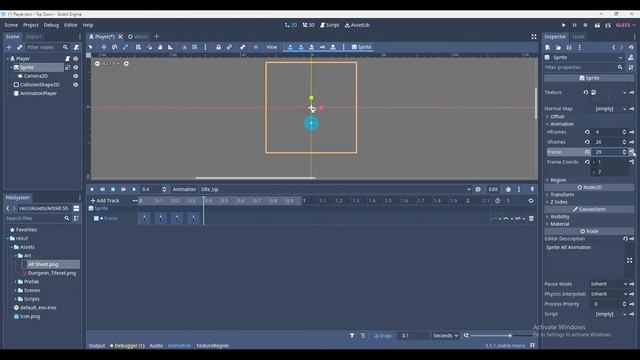Switch to Script workspace

[329, 25]
